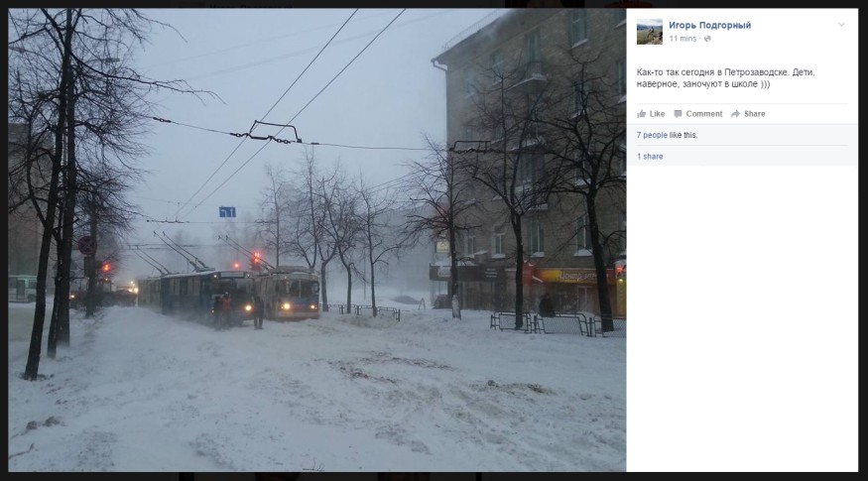Click the globe public privacy icon
Viewport: 868px width, 481px height.
coord(707,39)
